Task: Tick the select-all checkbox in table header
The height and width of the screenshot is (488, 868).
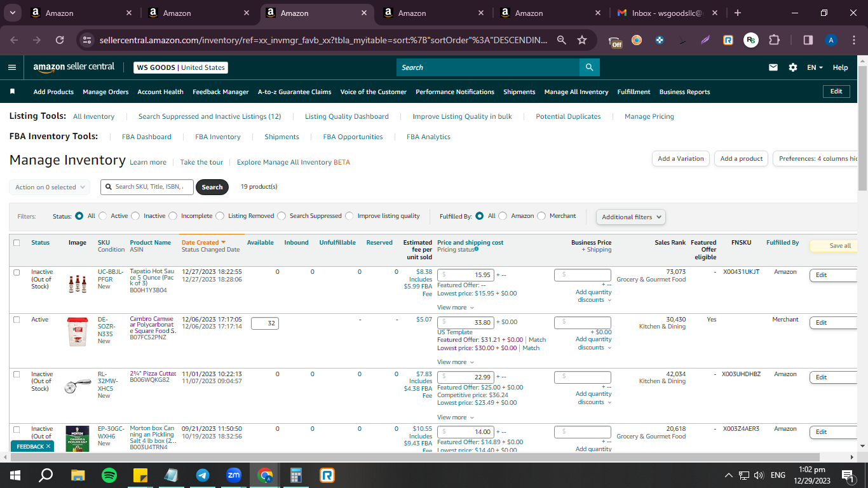Action: [x=17, y=243]
